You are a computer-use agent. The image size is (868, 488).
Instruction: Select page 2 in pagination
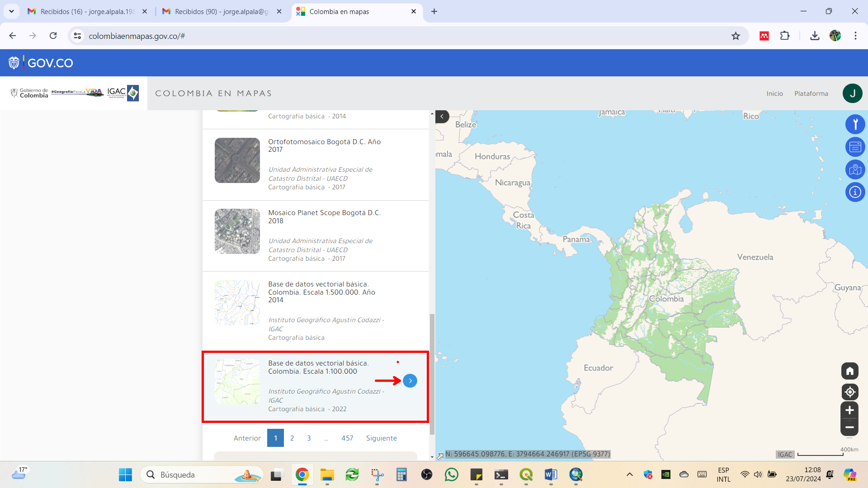[292, 438]
